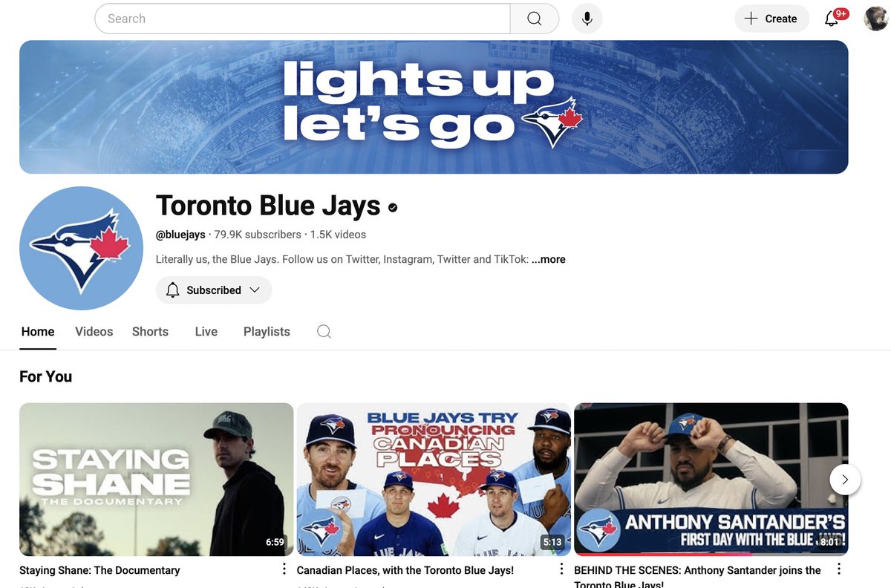The height and width of the screenshot is (588, 891).
Task: Click title 'Canadian Places, with the Toronto Blue Jays!'
Action: click(405, 570)
